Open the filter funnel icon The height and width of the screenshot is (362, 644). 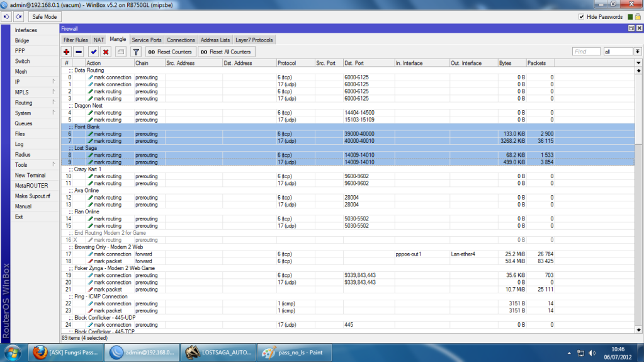136,52
